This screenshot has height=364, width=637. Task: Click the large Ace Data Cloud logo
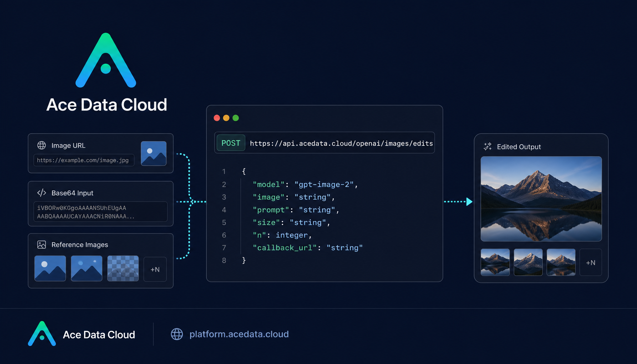pos(106,60)
